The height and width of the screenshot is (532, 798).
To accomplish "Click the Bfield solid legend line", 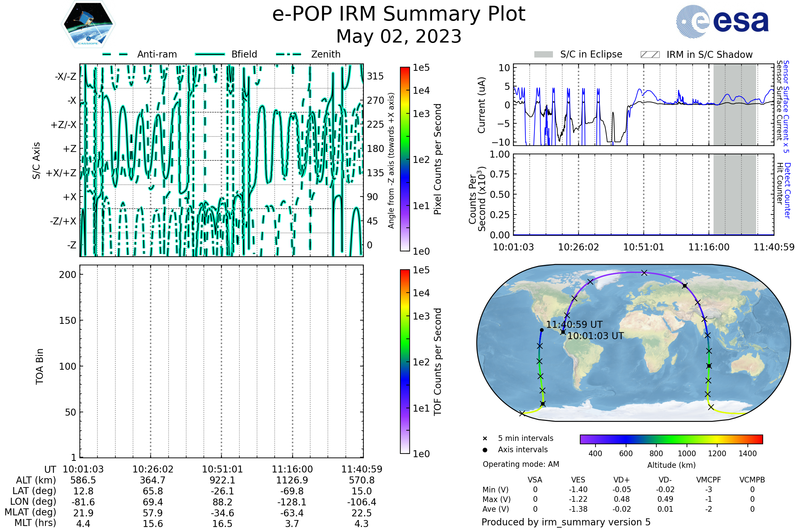I will pyautogui.click(x=210, y=54).
